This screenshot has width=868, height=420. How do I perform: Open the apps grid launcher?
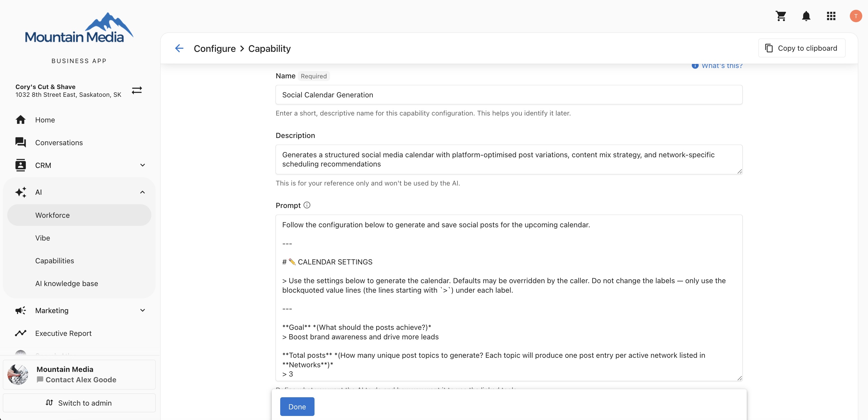pyautogui.click(x=831, y=16)
